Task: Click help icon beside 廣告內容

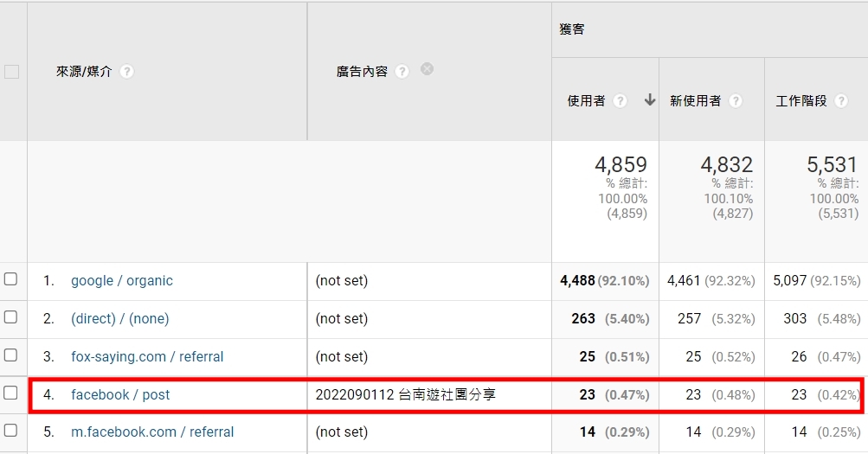Action: click(402, 72)
